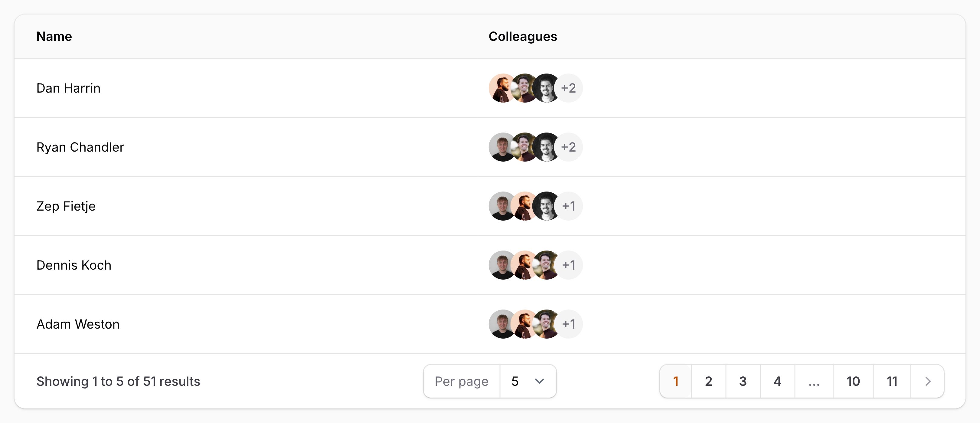
Task: Select current page 1 button
Action: pyautogui.click(x=676, y=381)
